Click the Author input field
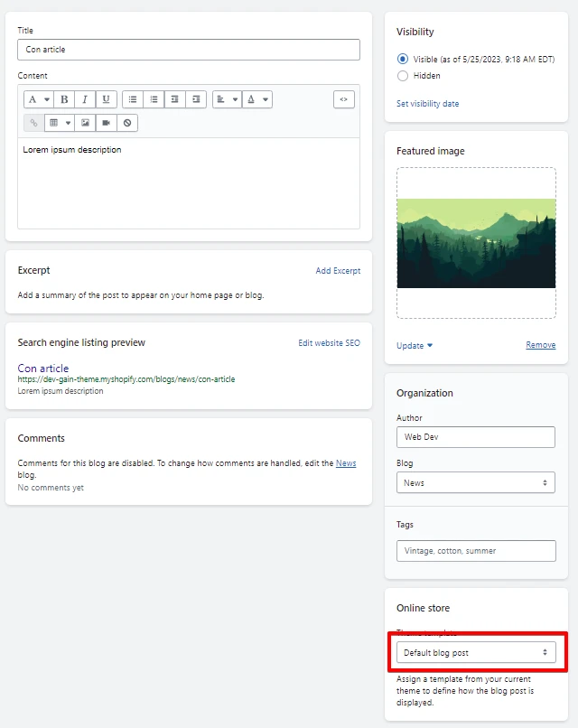The width and height of the screenshot is (578, 728). point(476,437)
